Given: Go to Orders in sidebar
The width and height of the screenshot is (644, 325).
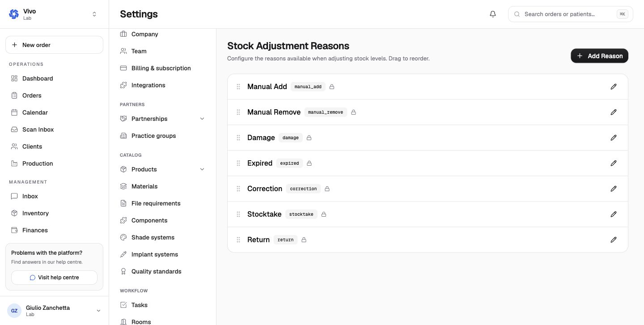Looking at the screenshot, I should coord(54,95).
